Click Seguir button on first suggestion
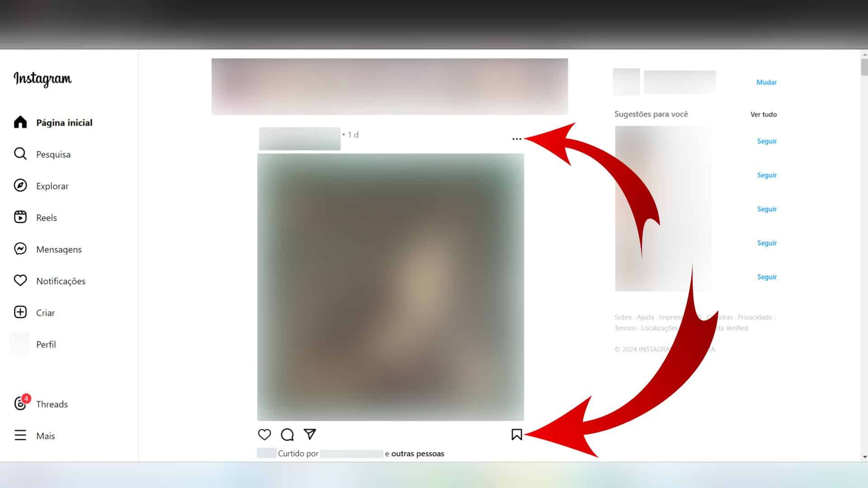This screenshot has width=868, height=488. click(x=766, y=141)
